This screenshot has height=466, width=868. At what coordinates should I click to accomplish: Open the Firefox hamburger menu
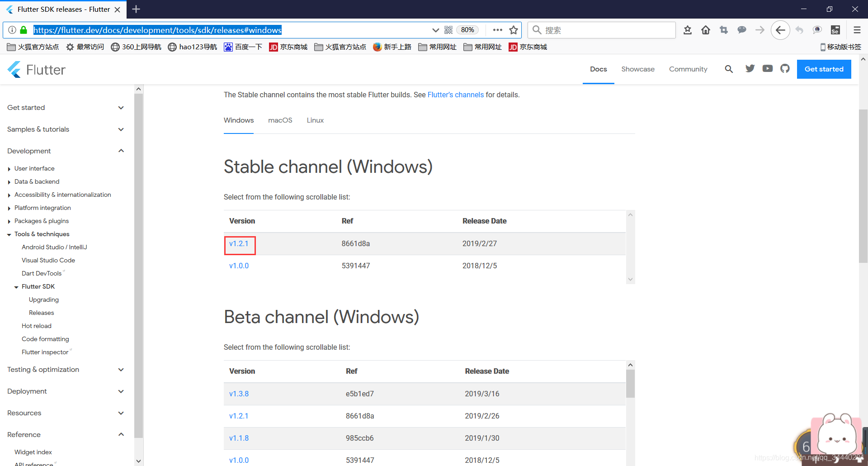[x=857, y=30]
